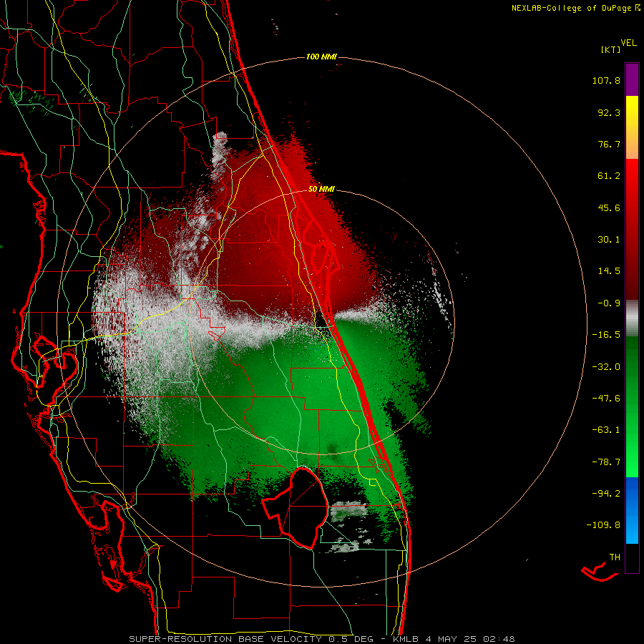Click the 100 NMI range ring label
Viewport: 644px width, 644px height.
coord(321,57)
